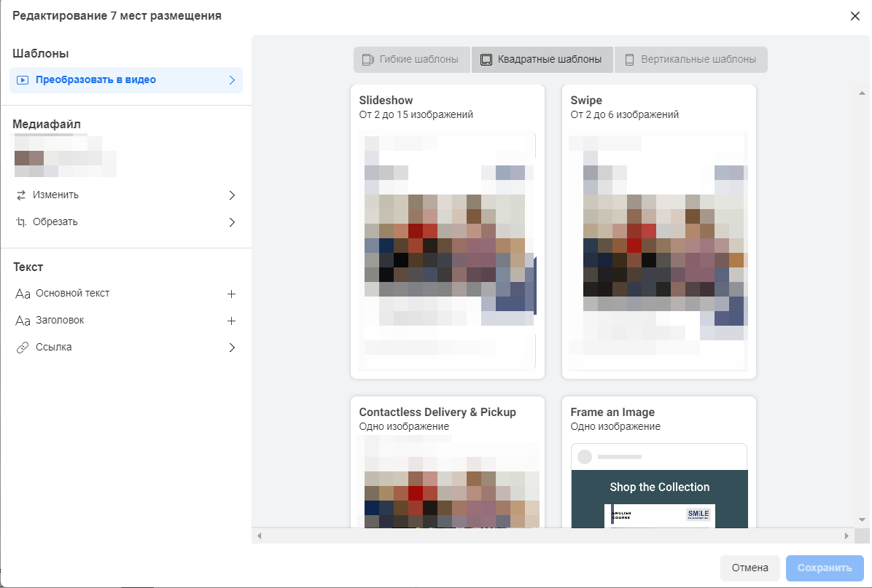The width and height of the screenshot is (872, 588).
Task: Click the vertical scrollbar down arrow
Action: 862,520
